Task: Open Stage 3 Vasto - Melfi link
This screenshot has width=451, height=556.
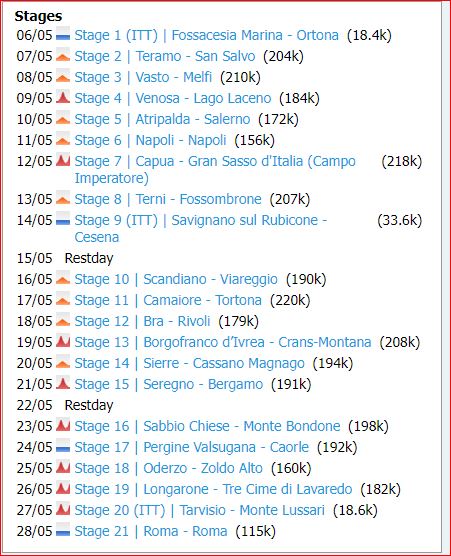Action: (x=143, y=77)
